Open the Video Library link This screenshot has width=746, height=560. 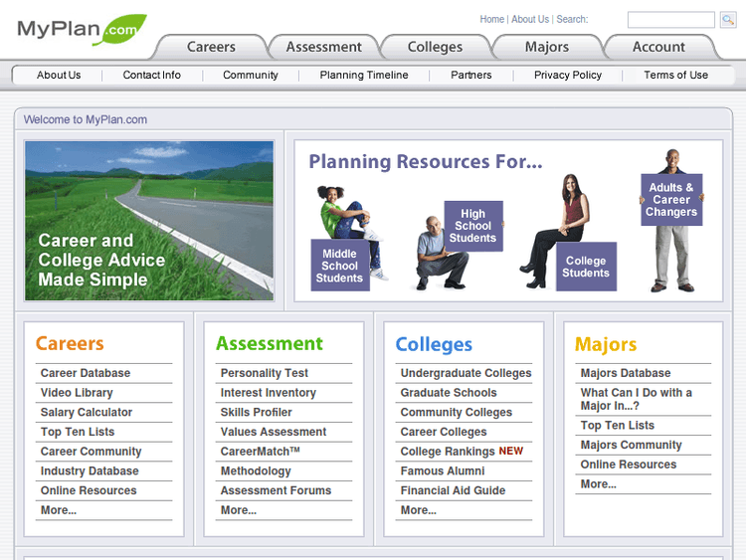(77, 393)
